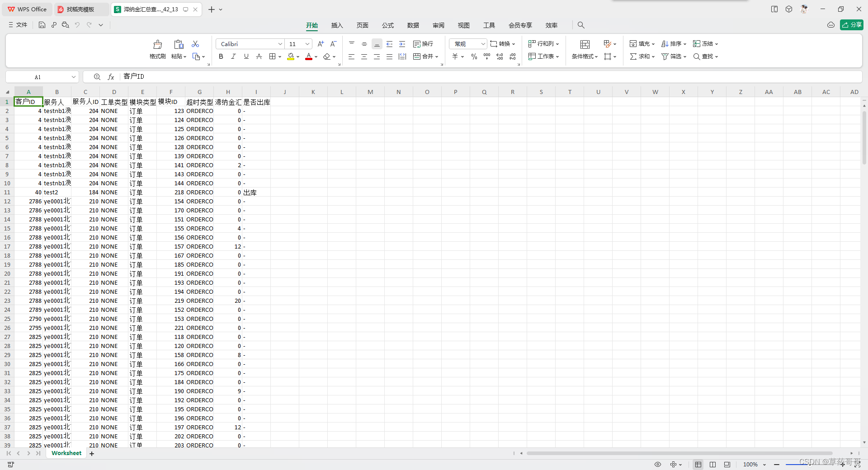
Task: Switch to the 数据 ribbon tab
Action: pos(413,25)
